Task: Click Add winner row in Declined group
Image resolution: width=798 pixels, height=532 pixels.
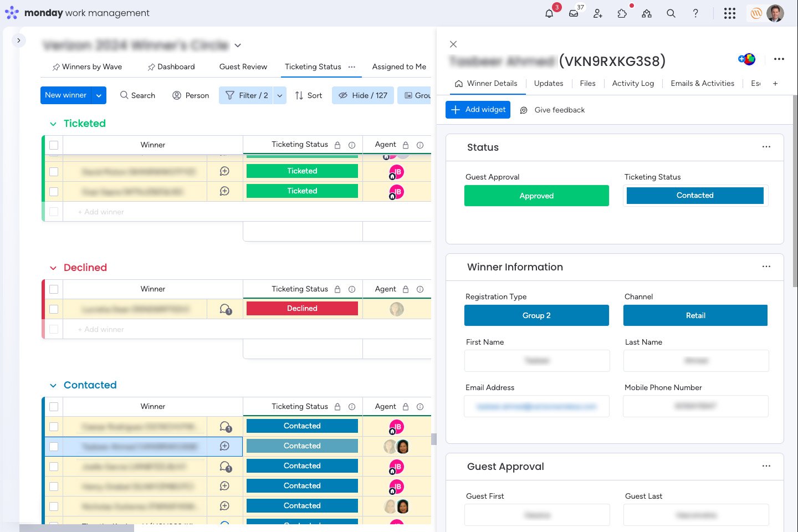Action: [101, 329]
